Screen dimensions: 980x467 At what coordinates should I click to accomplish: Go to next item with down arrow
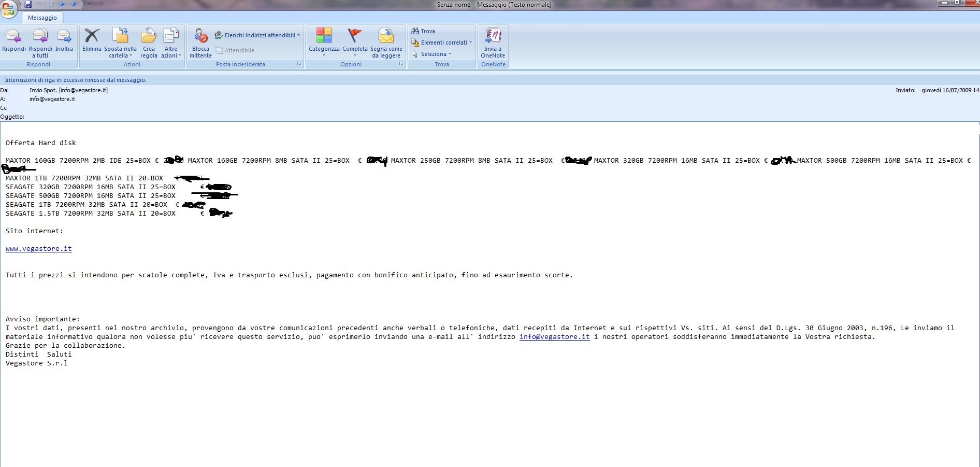(x=74, y=4)
